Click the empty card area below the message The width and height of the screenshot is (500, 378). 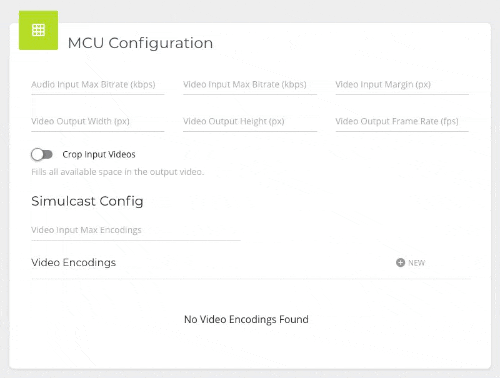(x=250, y=348)
